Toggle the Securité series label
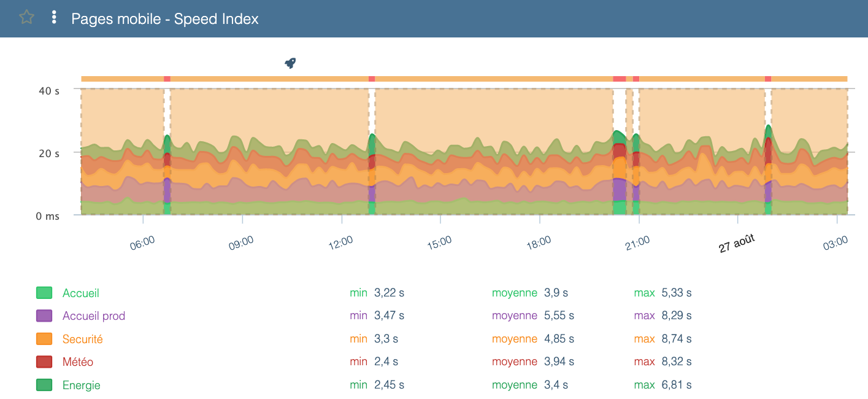Image resolution: width=868 pixels, height=399 pixels. tap(82, 339)
